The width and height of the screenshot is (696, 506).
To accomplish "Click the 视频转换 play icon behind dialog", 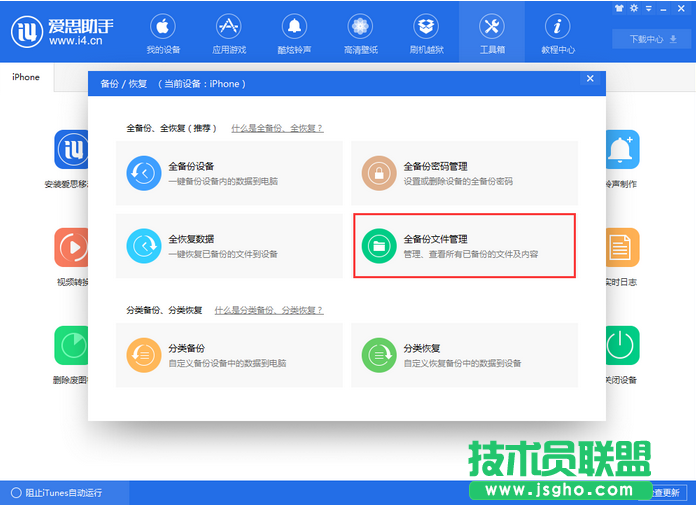I will tap(71, 248).
